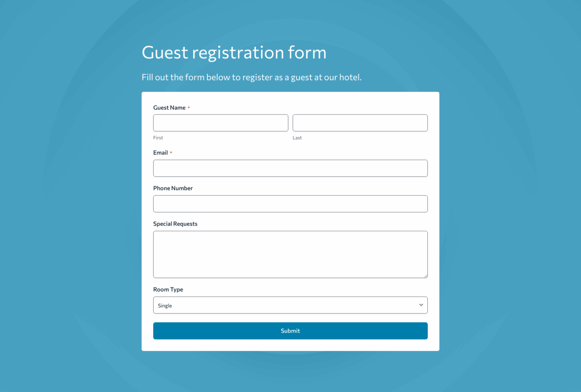Select the Email input field
581x392 pixels.
coord(290,168)
